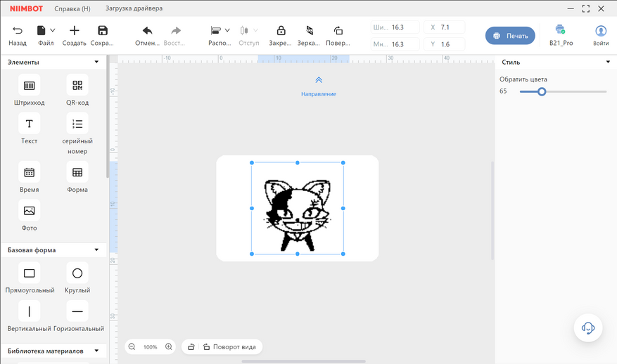Zoom in with the plus magnifier
The image size is (617, 364).
(x=169, y=346)
